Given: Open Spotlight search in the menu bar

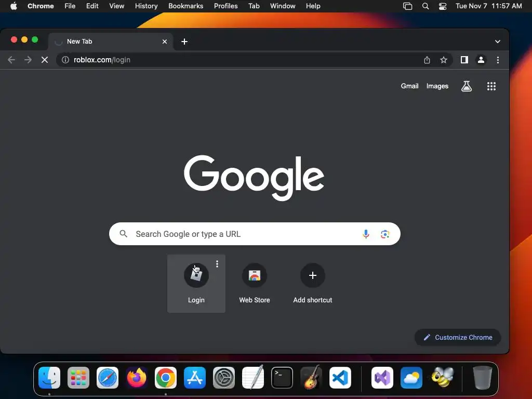Looking at the screenshot, I should click(x=425, y=6).
